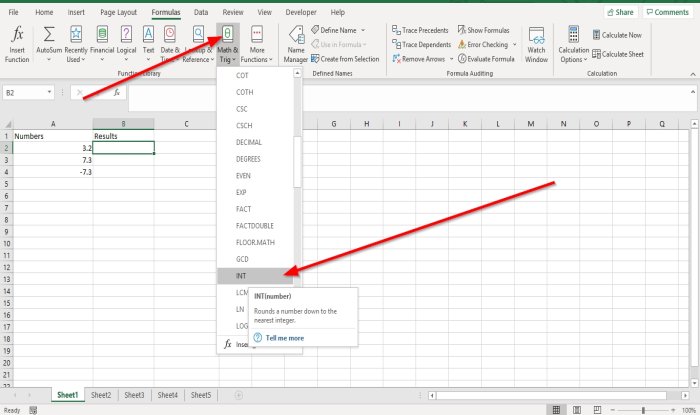Open the Comments pane

coord(668,12)
